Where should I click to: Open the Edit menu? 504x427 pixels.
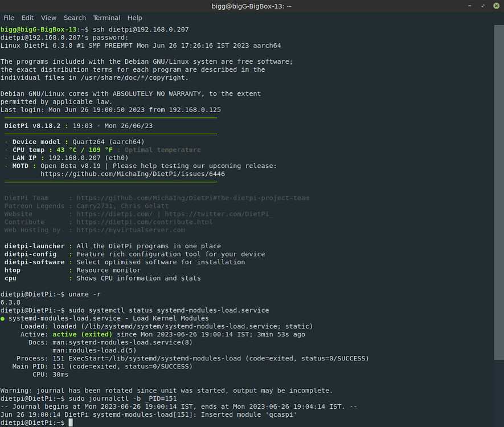click(27, 18)
